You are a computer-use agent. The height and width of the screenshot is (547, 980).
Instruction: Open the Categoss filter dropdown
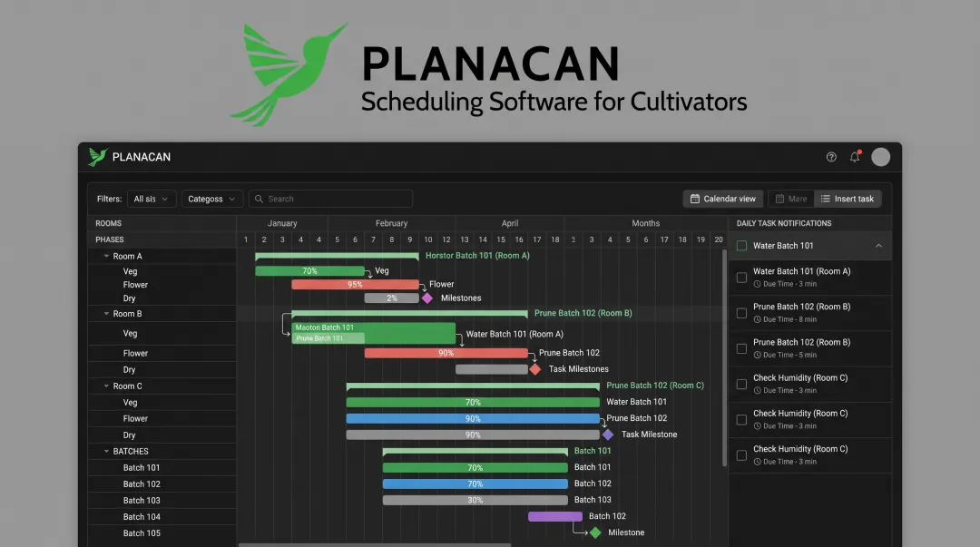pyautogui.click(x=211, y=199)
